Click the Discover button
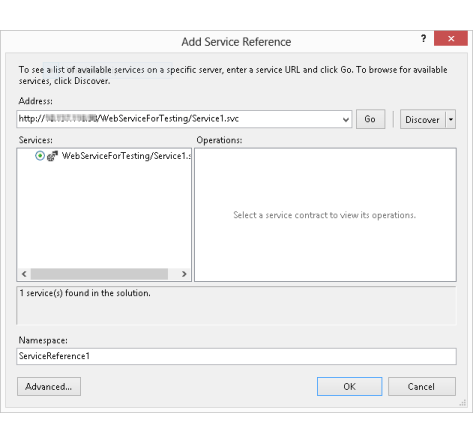Image resolution: width=473 pixels, height=443 pixels. [422, 119]
